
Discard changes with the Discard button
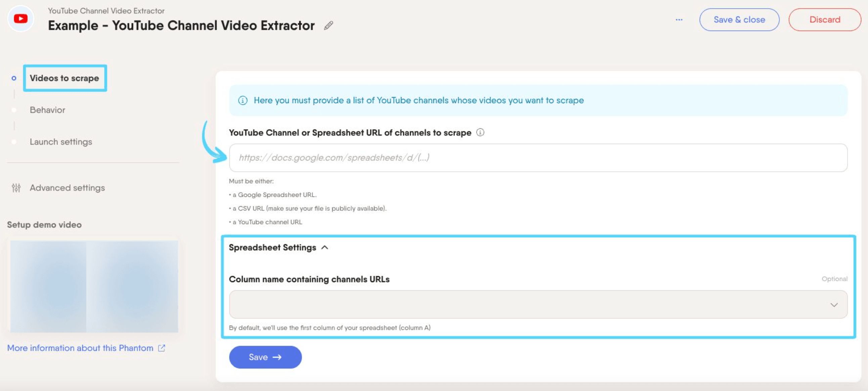[x=825, y=19]
